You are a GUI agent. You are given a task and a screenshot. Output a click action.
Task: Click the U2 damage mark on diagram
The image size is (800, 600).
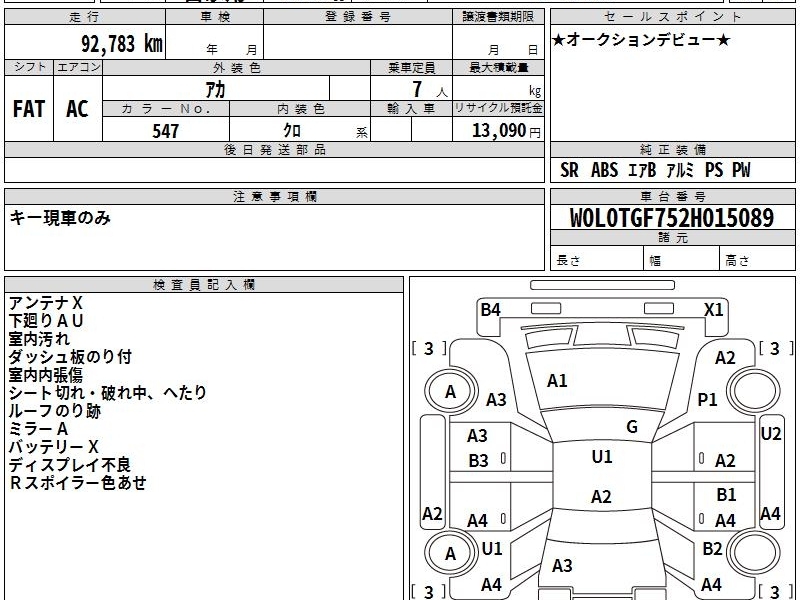pos(770,434)
